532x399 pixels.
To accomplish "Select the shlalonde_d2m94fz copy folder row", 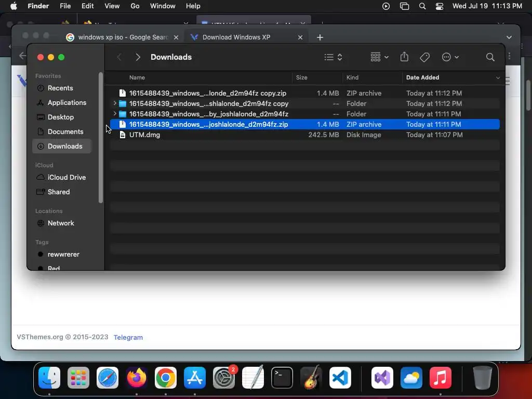I will (304, 103).
